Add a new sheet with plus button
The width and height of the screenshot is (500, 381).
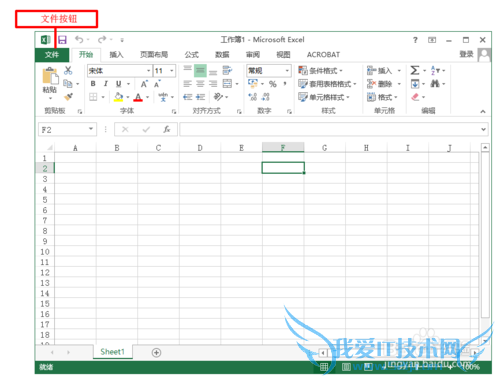click(156, 352)
